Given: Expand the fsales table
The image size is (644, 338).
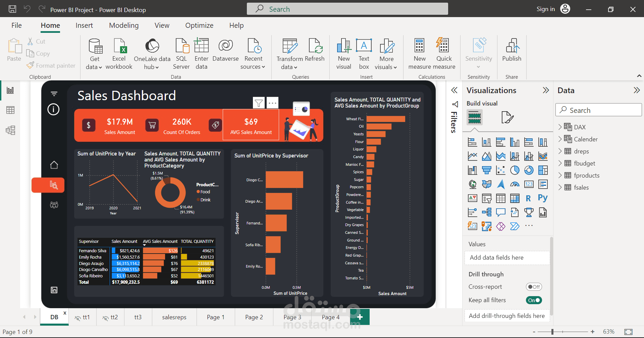Looking at the screenshot, I should [x=560, y=187].
